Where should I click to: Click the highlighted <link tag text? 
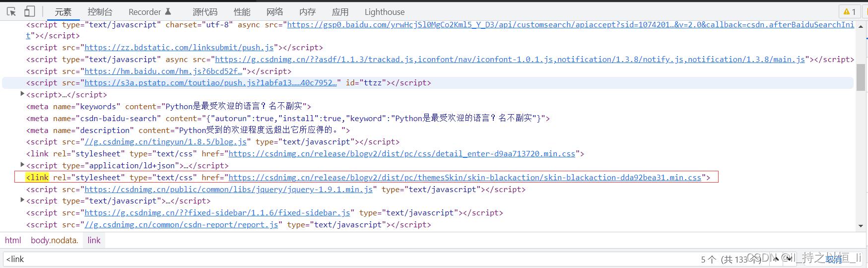pos(37,178)
